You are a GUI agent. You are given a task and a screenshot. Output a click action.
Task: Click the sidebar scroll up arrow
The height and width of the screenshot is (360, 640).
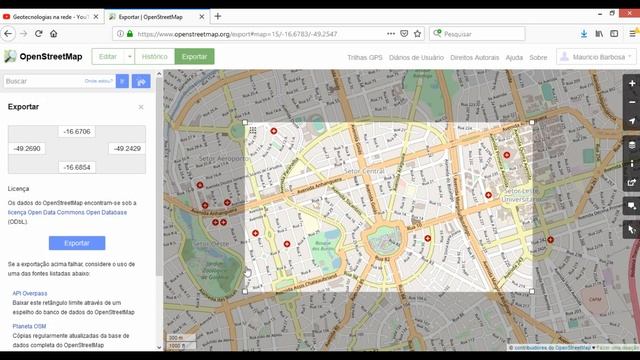159,74
